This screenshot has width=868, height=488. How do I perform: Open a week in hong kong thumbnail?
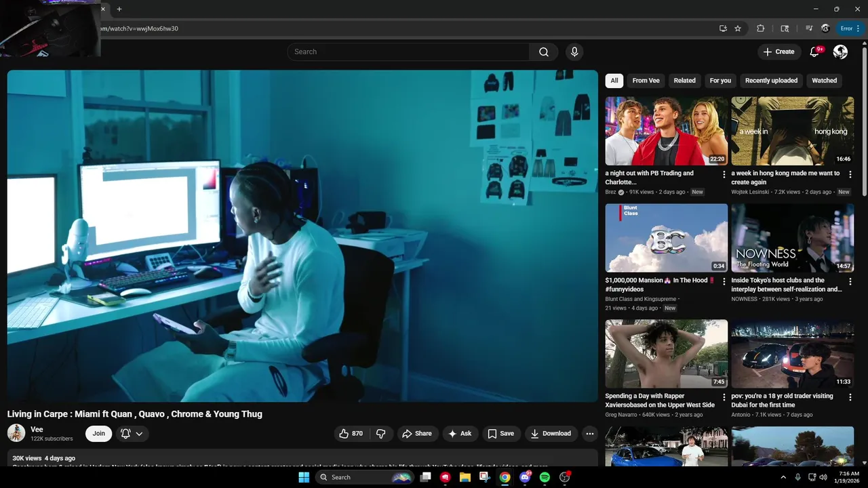tap(793, 131)
